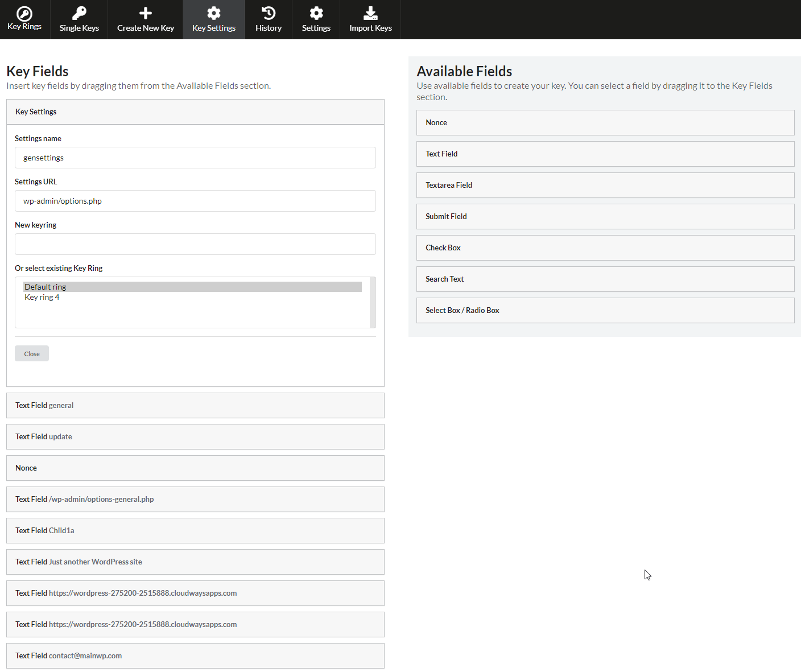Go to the History tab label
The width and height of the screenshot is (801, 672).
[x=269, y=28]
